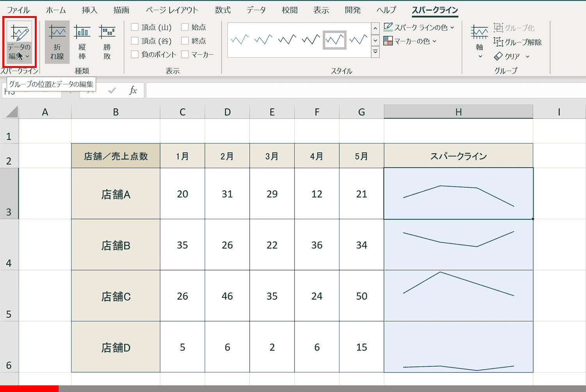This screenshot has width=586, height=392.
Task: Click the select-all corner triangle
Action: tap(12, 112)
